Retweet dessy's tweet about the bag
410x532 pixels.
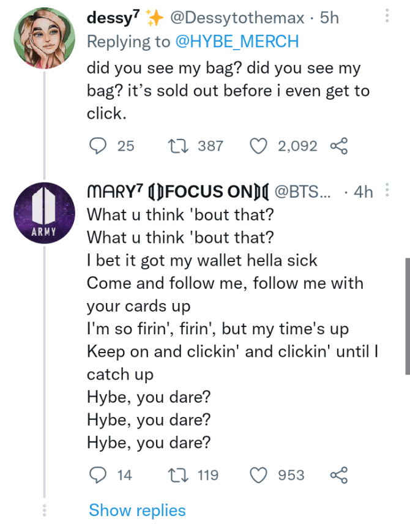pyautogui.click(x=177, y=146)
